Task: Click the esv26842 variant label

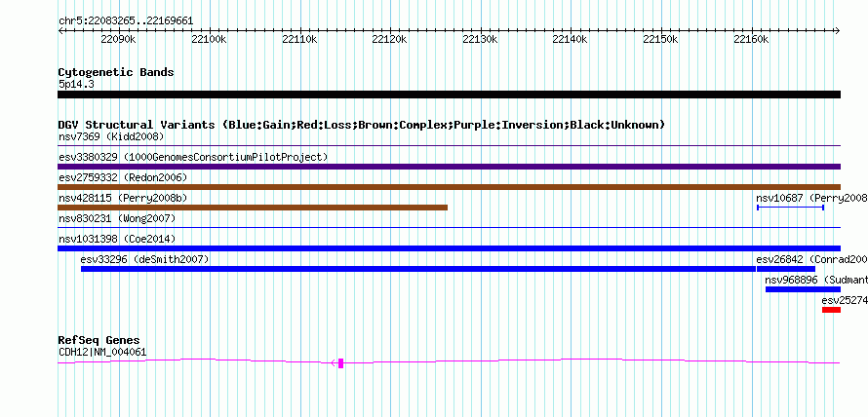Action: click(811, 259)
